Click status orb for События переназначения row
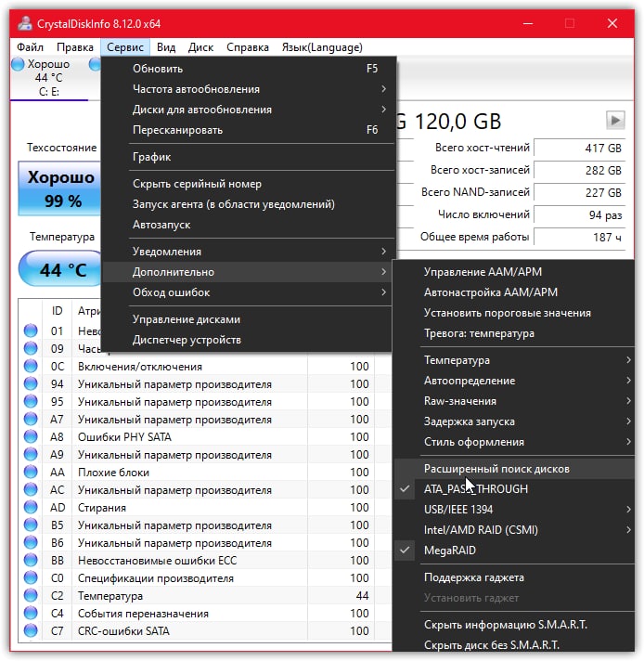644x661 pixels. 31,613
